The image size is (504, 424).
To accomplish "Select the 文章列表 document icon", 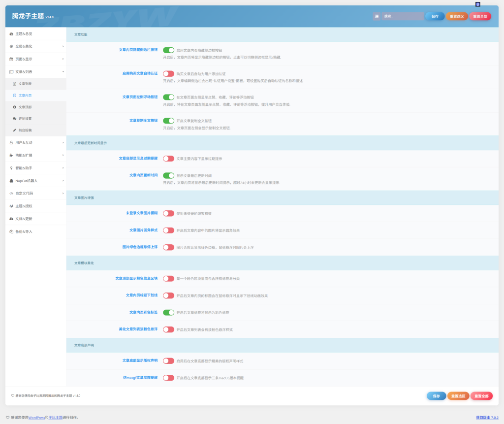I will 14,84.
